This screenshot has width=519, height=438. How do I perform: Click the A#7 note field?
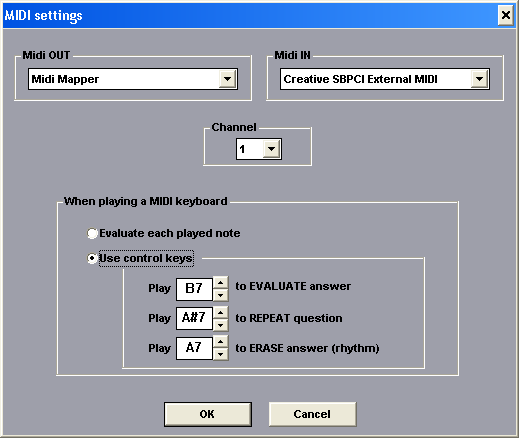pos(194,318)
